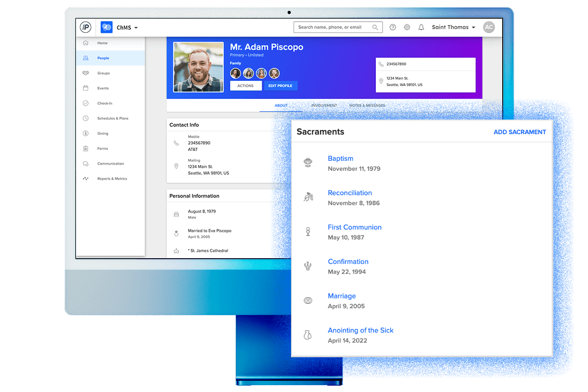Screen dimensions: 588x392
Task: Open the Marriage sacrament link
Action: [x=342, y=296]
